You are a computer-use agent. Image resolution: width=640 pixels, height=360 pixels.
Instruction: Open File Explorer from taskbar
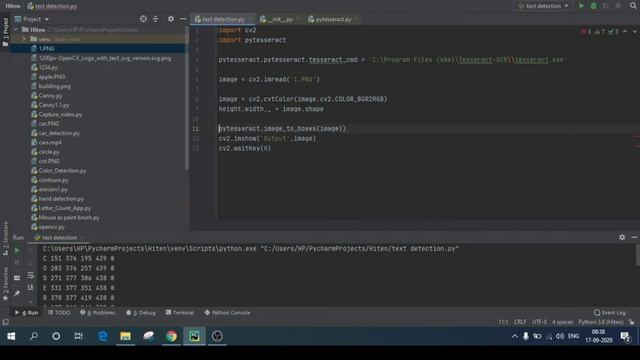(125, 336)
